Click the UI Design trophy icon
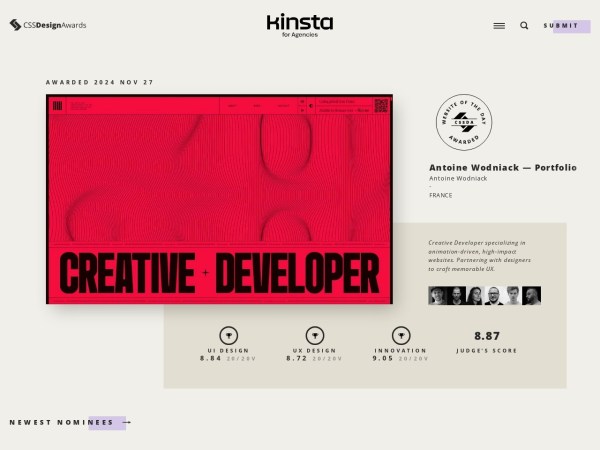 [x=228, y=336]
